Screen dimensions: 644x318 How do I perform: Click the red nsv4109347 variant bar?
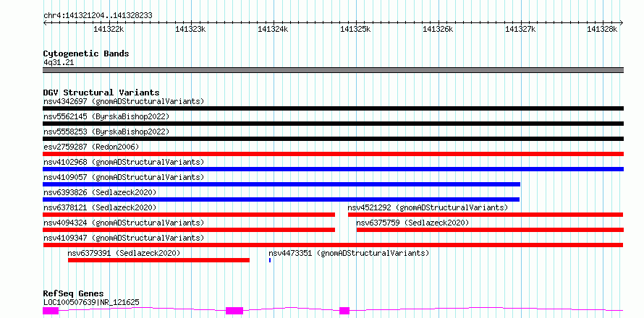333,245
